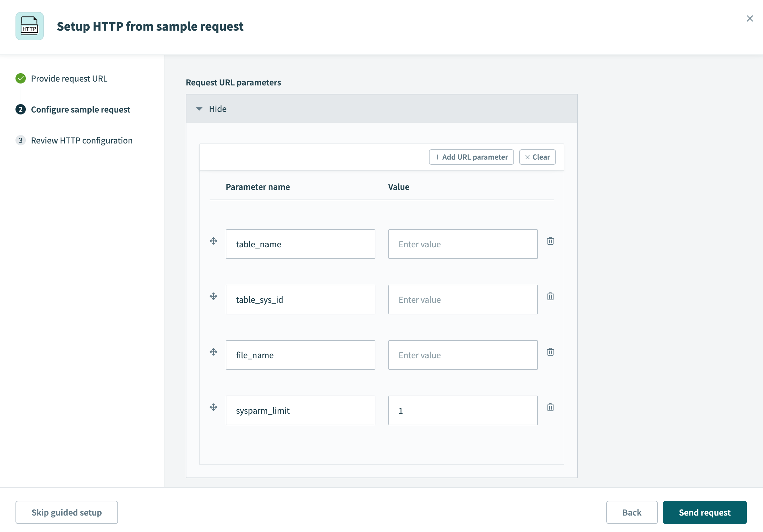Delete the sysparm_limit parameter row

(551, 407)
